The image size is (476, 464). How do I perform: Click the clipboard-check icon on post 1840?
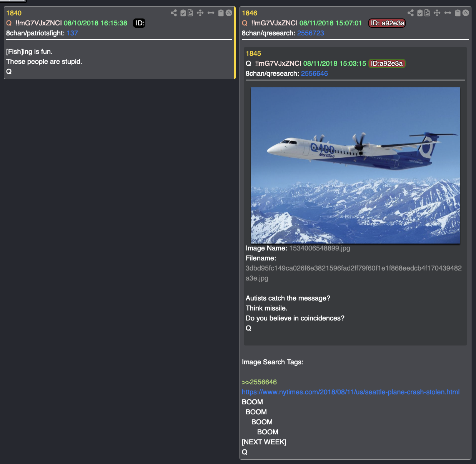pyautogui.click(x=183, y=13)
